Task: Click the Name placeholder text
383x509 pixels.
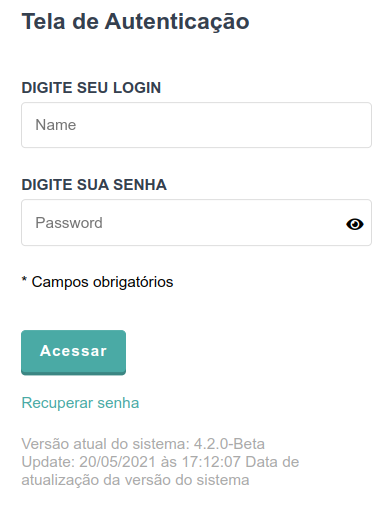Action: coord(56,125)
